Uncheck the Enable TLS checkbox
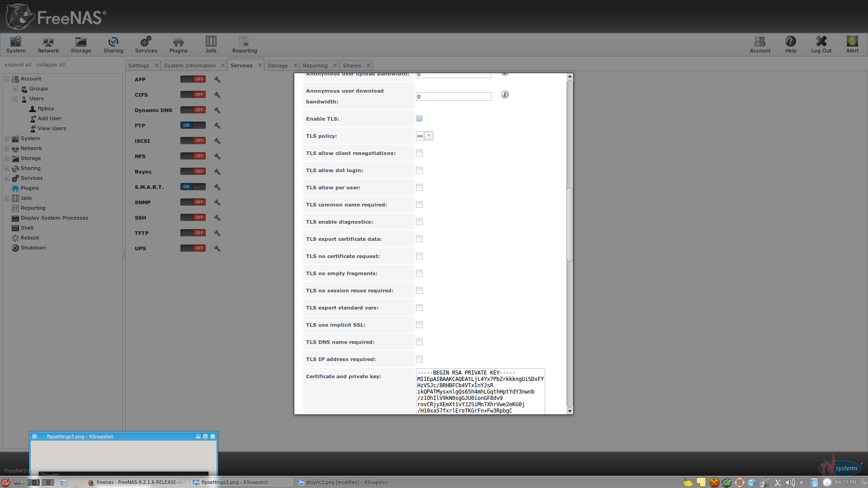The height and width of the screenshot is (488, 868). 420,119
